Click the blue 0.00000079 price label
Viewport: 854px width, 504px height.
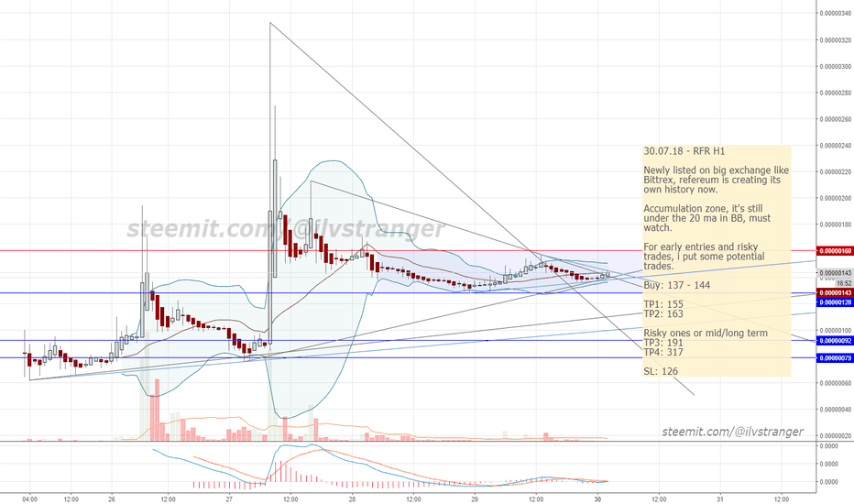click(x=835, y=358)
